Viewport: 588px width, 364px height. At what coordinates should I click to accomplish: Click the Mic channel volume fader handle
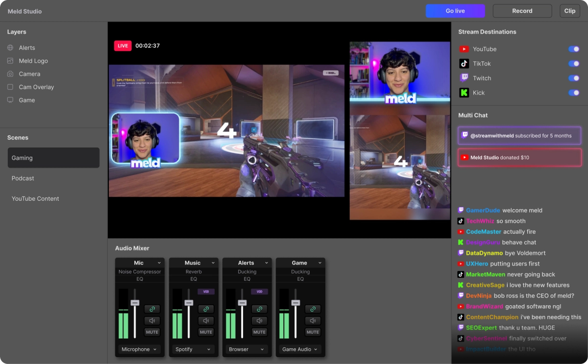[x=135, y=303]
